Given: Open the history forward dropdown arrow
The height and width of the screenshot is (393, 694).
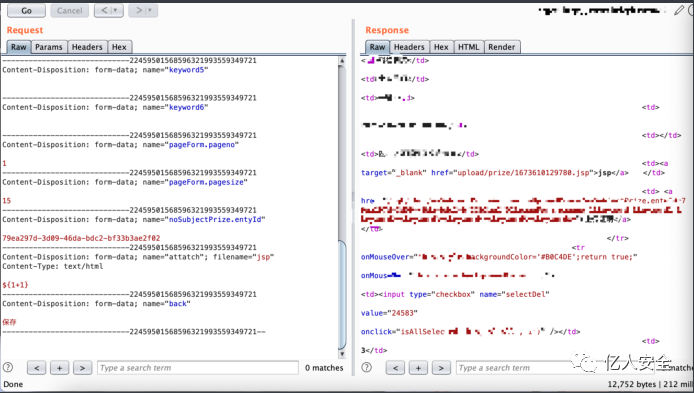Looking at the screenshot, I should tap(150, 10).
